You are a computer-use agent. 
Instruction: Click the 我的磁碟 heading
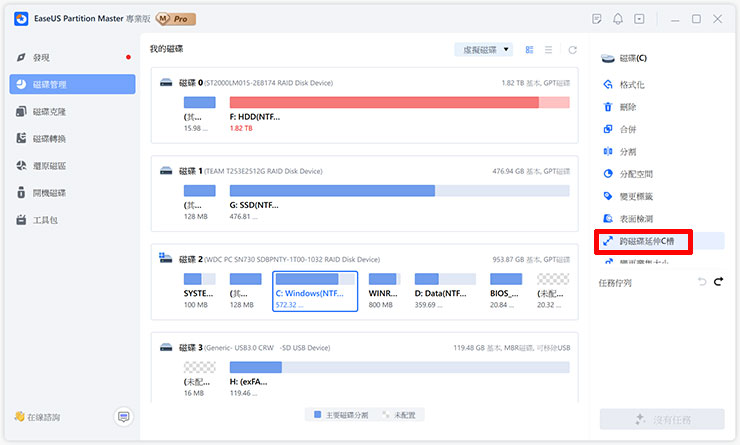pyautogui.click(x=166, y=49)
